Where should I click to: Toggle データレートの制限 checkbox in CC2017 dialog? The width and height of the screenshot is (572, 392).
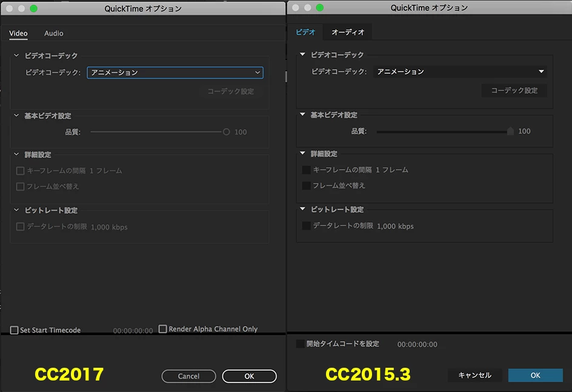click(x=21, y=227)
